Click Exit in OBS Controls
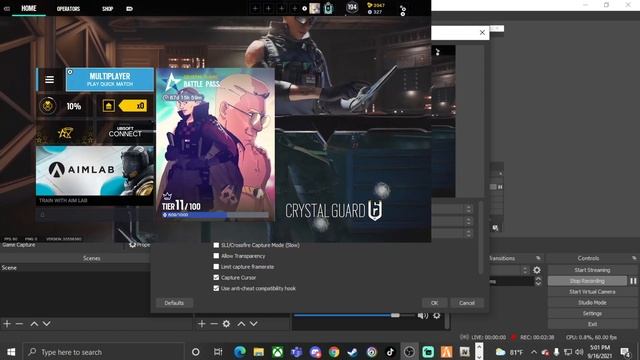 coord(592,324)
